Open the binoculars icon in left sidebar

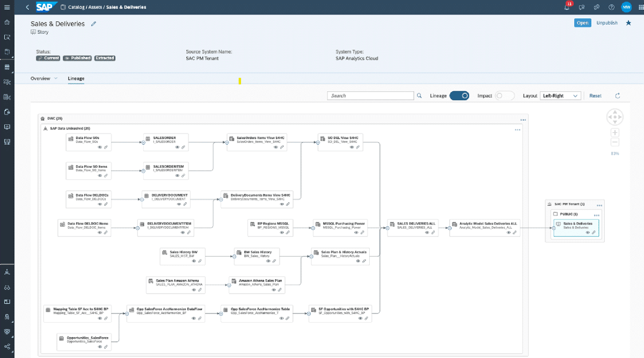coord(7,287)
